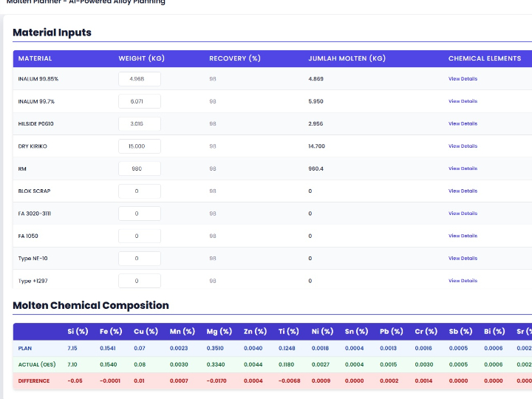Edit weight field for INALUM 99.7%
Viewport: 532px width, 399px height.
click(x=140, y=101)
